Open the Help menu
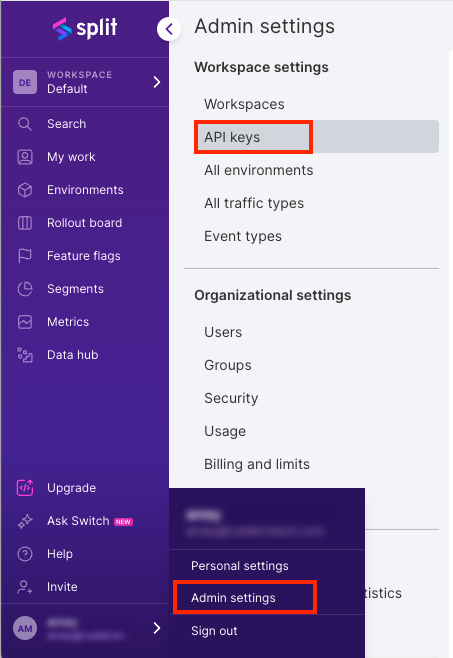 (60, 554)
